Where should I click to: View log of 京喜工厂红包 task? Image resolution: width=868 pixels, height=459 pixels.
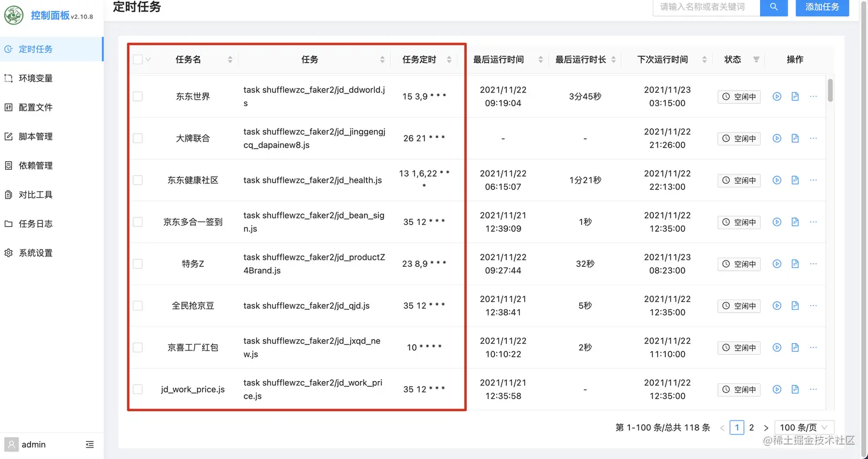click(x=795, y=348)
